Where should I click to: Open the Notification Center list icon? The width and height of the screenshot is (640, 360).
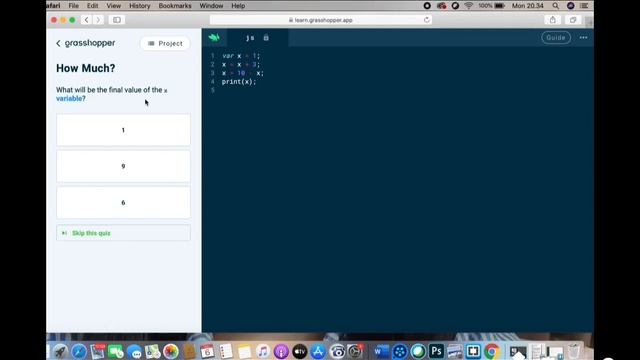click(584, 6)
